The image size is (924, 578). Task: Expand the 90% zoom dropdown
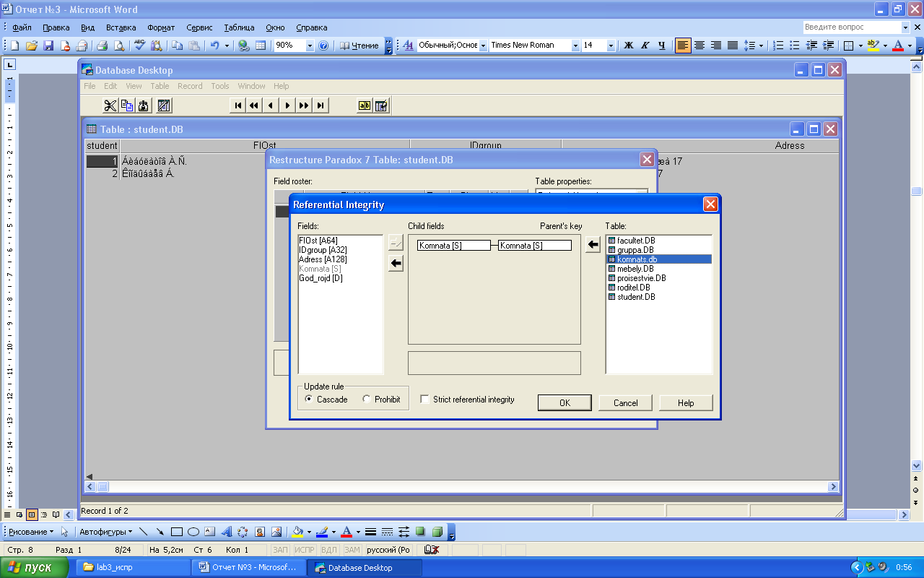(x=310, y=46)
